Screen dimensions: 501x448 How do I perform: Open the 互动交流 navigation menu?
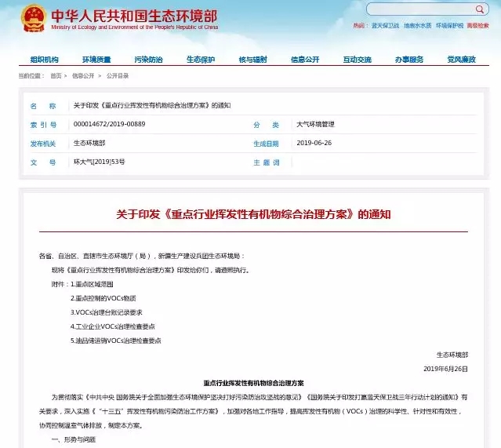click(x=358, y=60)
